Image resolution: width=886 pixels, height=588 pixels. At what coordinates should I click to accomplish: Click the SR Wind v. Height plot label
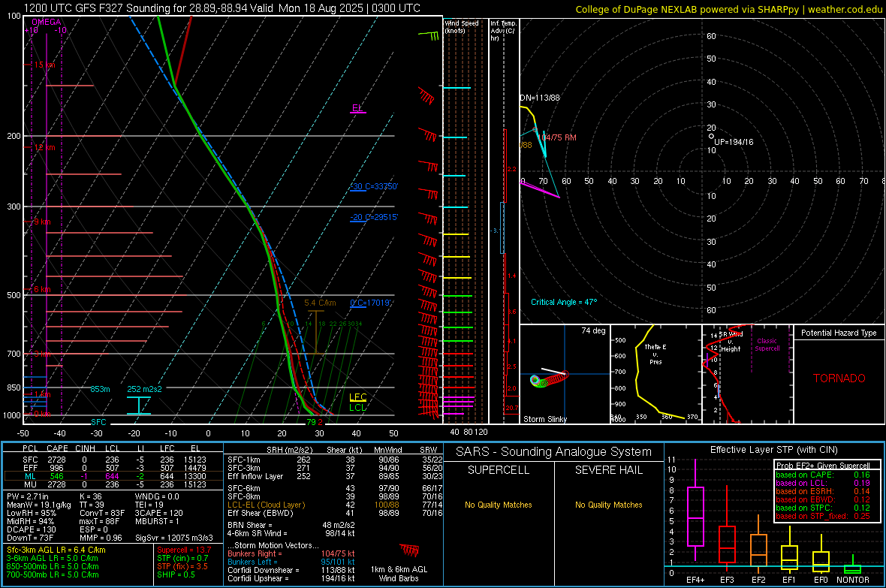(731, 342)
